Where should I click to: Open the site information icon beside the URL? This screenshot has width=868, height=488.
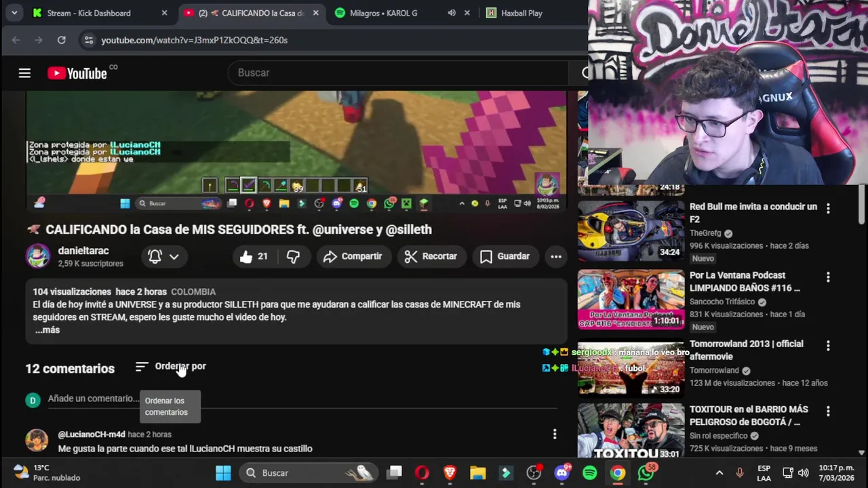tap(89, 40)
